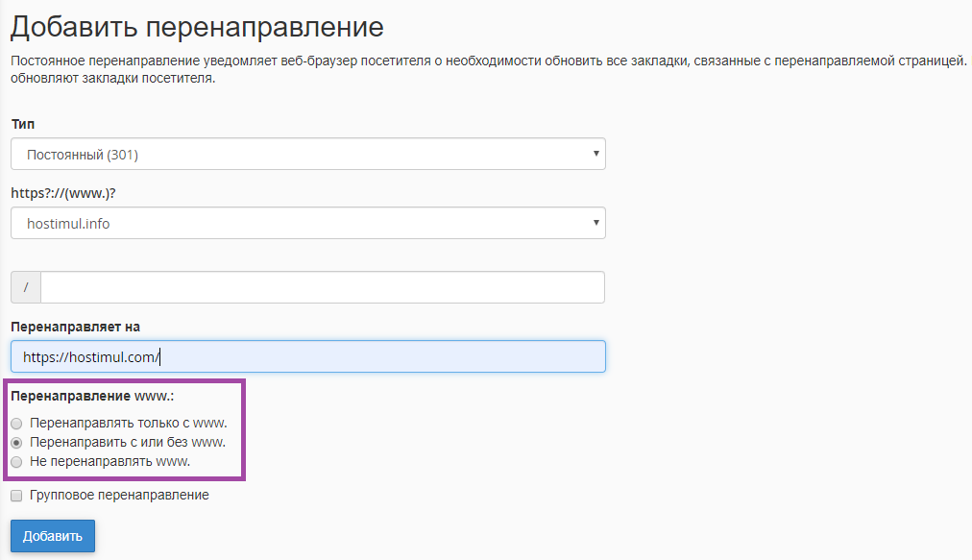Click the "Перенаправляет на" field label

click(x=76, y=327)
